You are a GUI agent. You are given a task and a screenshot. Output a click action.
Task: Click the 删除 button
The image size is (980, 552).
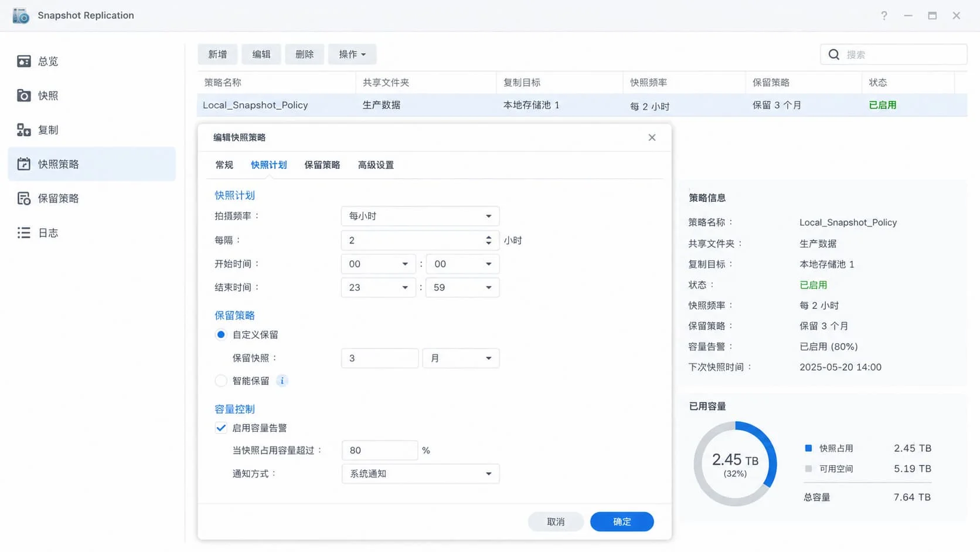pos(305,54)
